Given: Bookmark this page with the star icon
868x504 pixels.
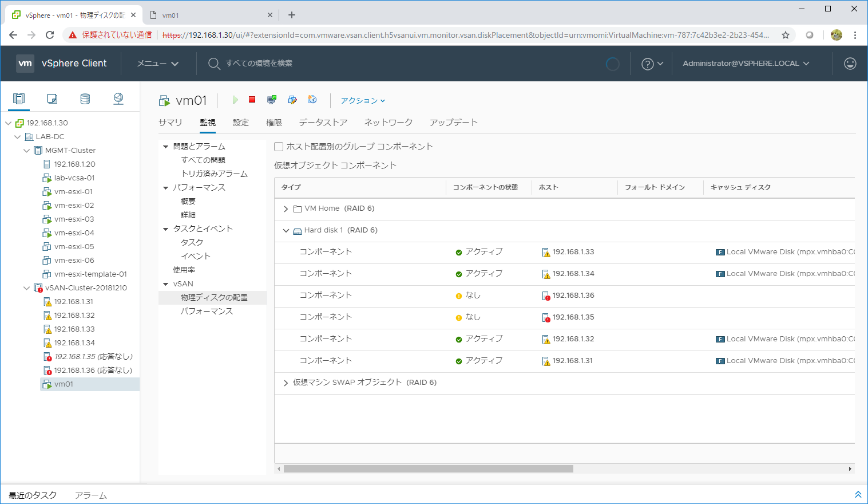Looking at the screenshot, I should [x=786, y=35].
